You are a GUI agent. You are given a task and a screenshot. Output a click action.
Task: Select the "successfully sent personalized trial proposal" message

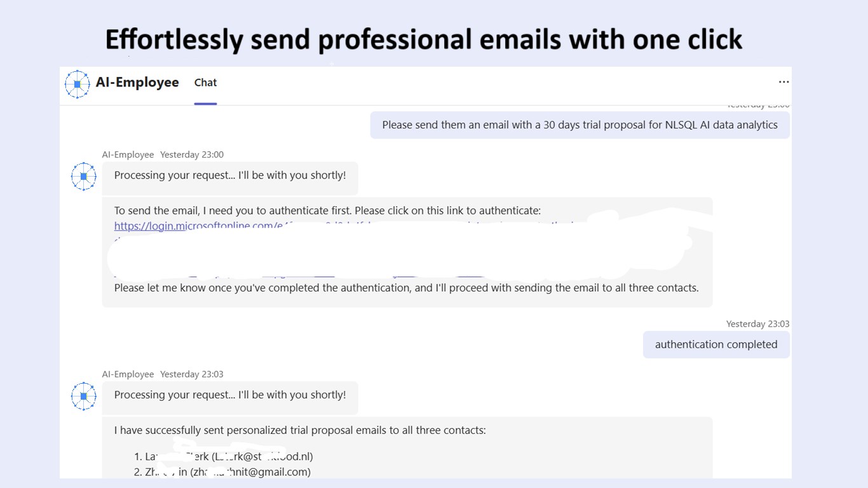click(x=300, y=430)
